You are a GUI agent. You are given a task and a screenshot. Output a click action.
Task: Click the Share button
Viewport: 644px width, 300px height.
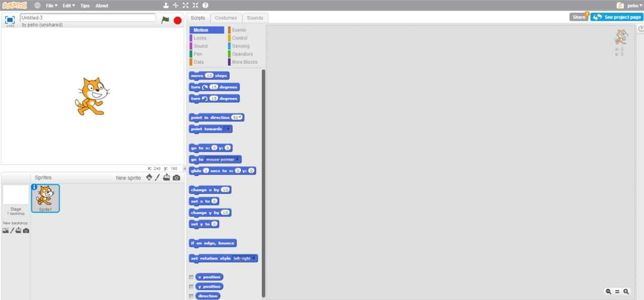click(579, 17)
